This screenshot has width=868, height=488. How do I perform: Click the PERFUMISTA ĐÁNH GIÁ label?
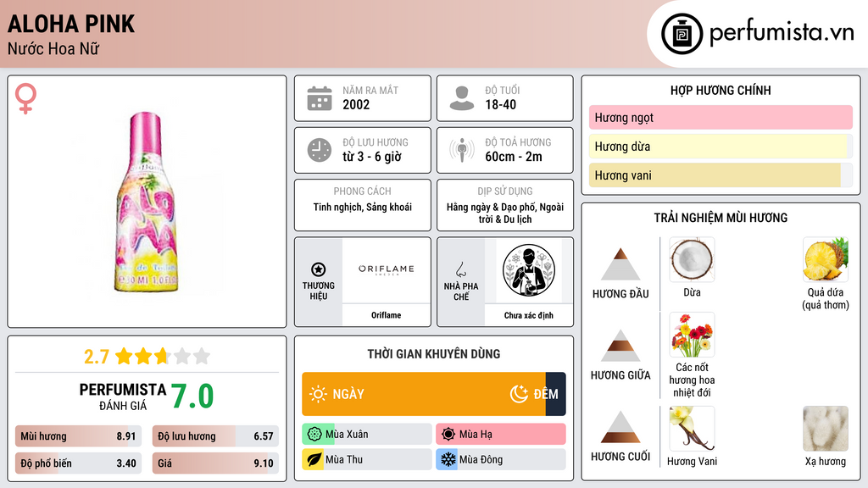coord(123,396)
